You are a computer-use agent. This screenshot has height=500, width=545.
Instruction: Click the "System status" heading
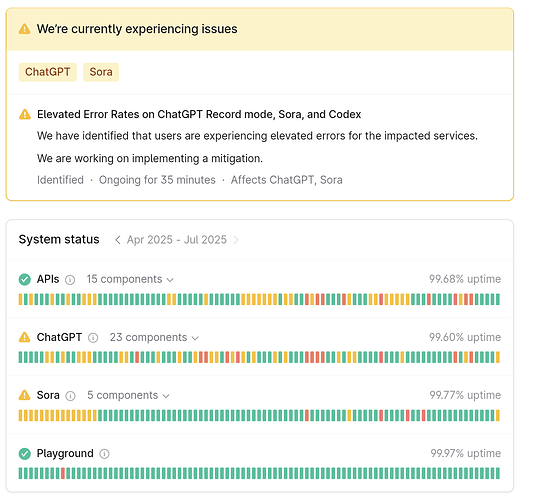click(x=59, y=239)
